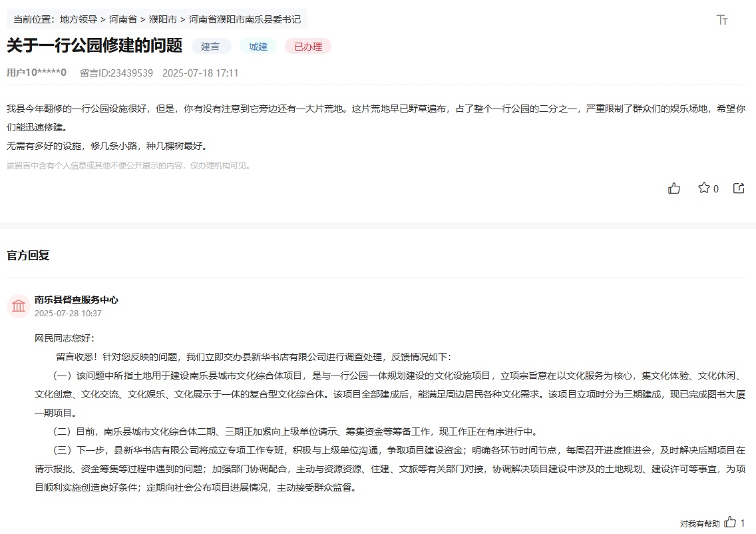756x534 pixels.
Task: Click the government building avatar icon
Action: click(19, 306)
